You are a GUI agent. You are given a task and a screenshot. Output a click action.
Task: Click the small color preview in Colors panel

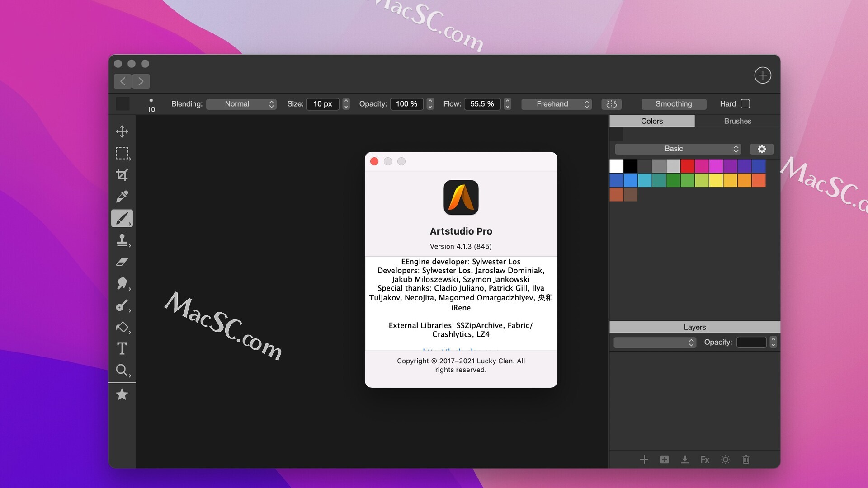coord(616,134)
